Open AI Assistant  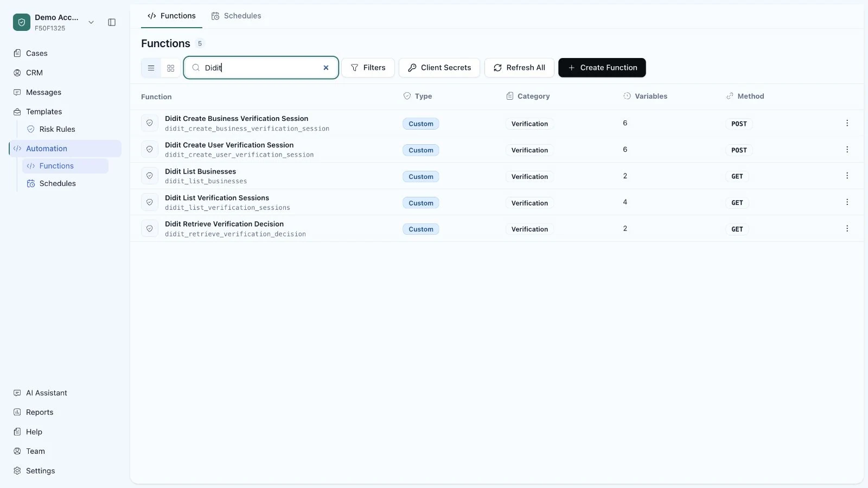pyautogui.click(x=47, y=393)
